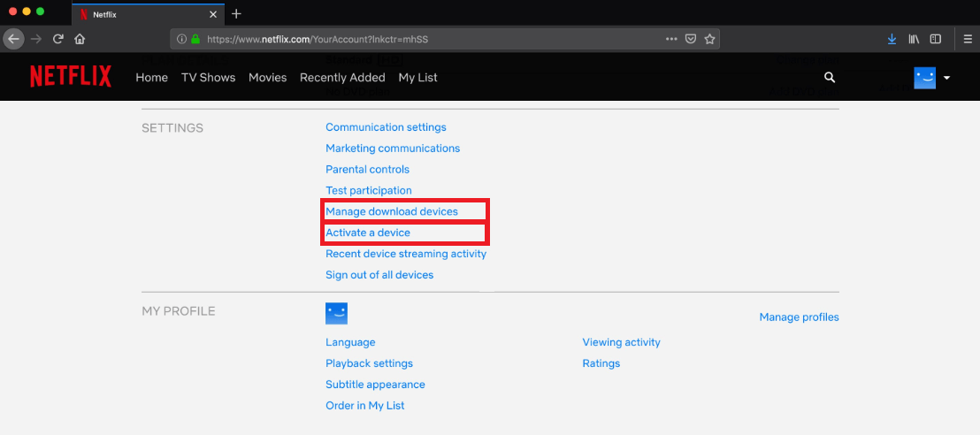Click the green padlock security icon
Image resolution: width=980 pixels, height=435 pixels.
(195, 39)
